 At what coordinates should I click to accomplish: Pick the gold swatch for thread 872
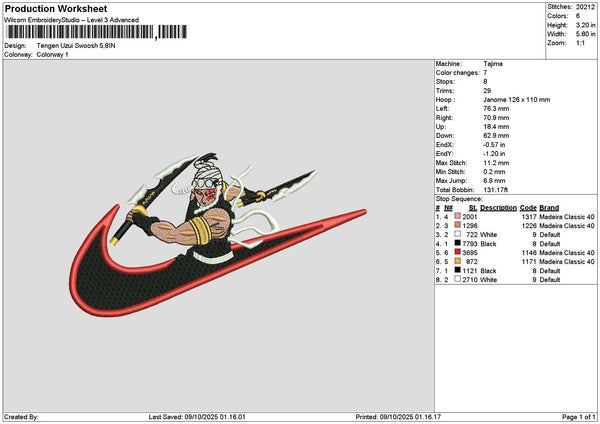click(x=457, y=261)
